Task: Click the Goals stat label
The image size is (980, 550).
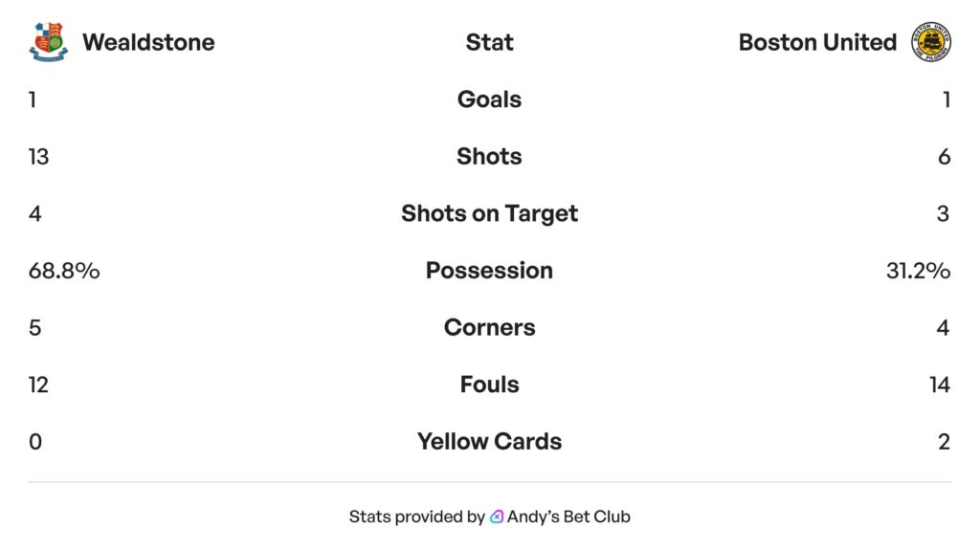Action: click(x=489, y=99)
